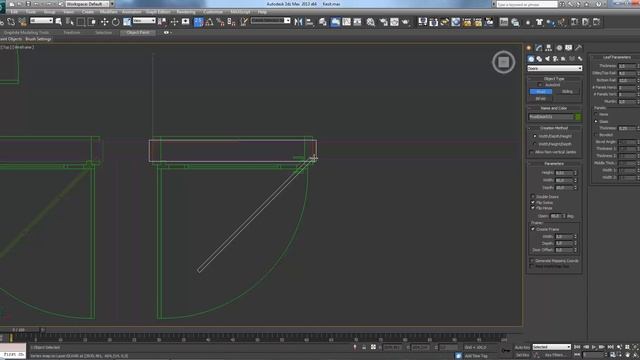Select the Cameras category icon

coord(556,59)
